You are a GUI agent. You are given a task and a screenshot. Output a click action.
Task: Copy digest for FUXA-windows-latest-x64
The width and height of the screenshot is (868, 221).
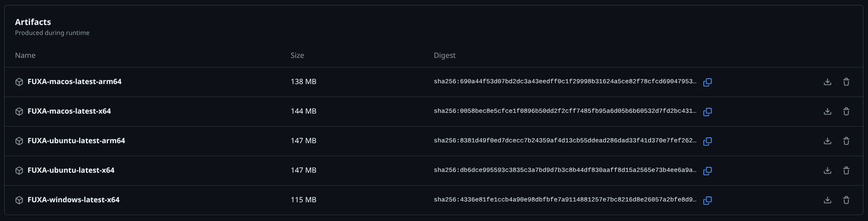point(707,200)
